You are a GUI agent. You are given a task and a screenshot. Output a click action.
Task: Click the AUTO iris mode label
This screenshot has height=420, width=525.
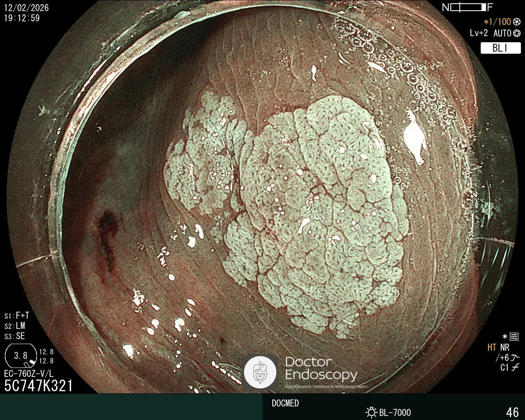pos(502,34)
